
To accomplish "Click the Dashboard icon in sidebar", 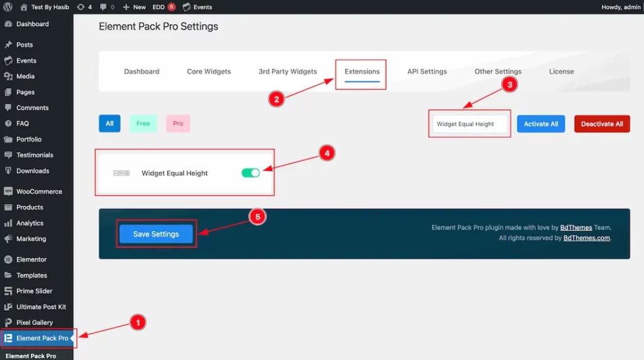I will coord(8,24).
